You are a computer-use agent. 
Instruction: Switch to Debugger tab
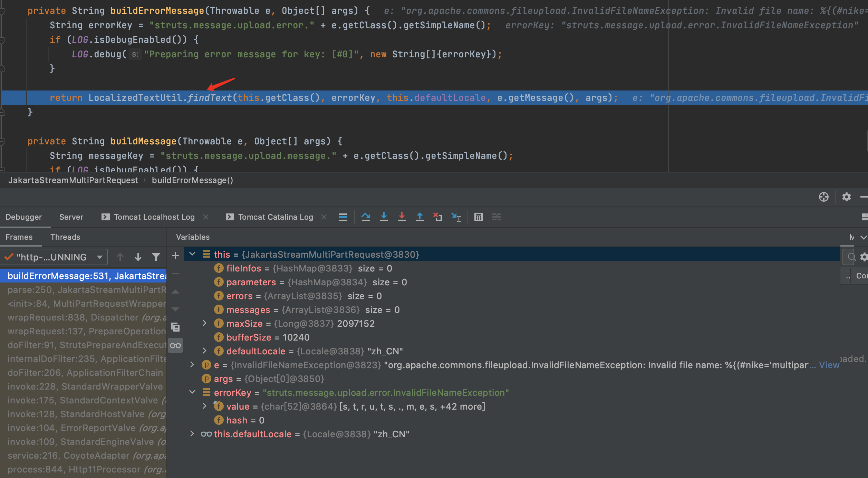point(23,217)
